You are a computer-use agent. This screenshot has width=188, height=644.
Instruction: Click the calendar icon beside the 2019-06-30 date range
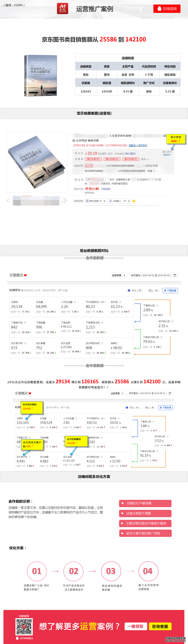175,275
